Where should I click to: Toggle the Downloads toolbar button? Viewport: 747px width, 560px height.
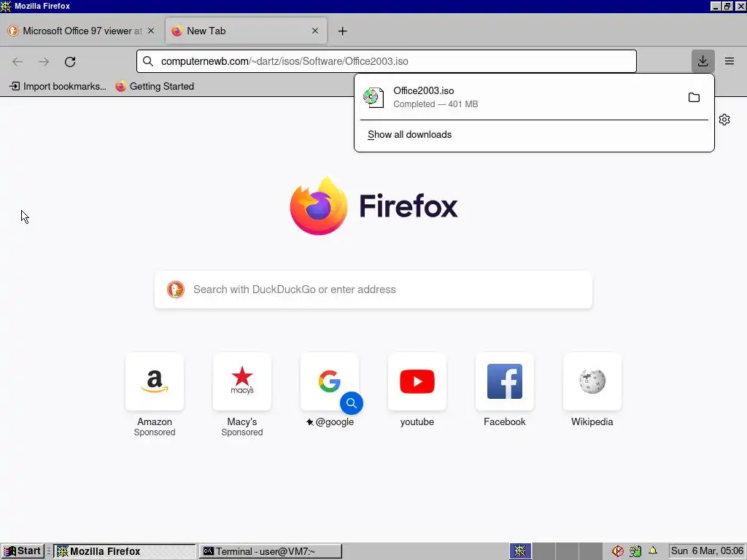tap(703, 61)
